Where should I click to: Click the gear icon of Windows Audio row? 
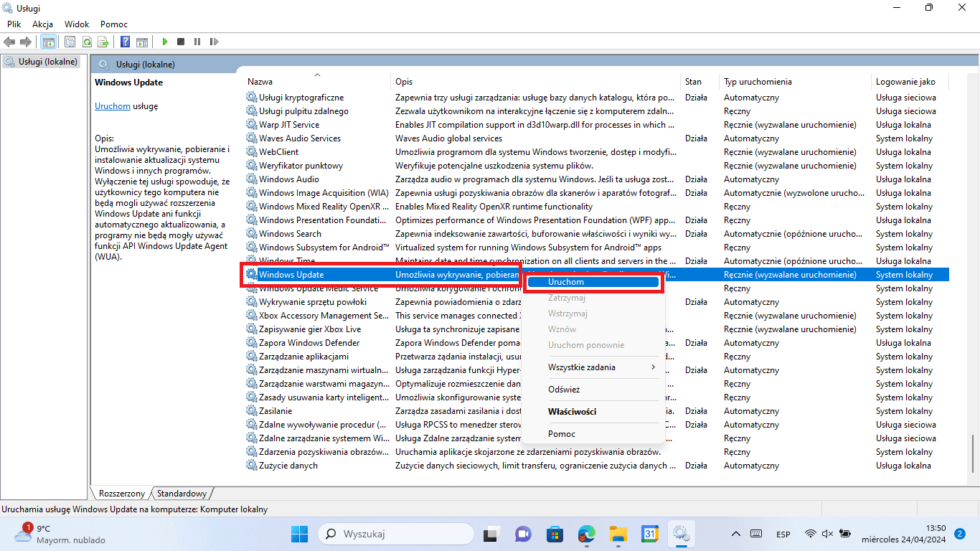pyautogui.click(x=251, y=179)
